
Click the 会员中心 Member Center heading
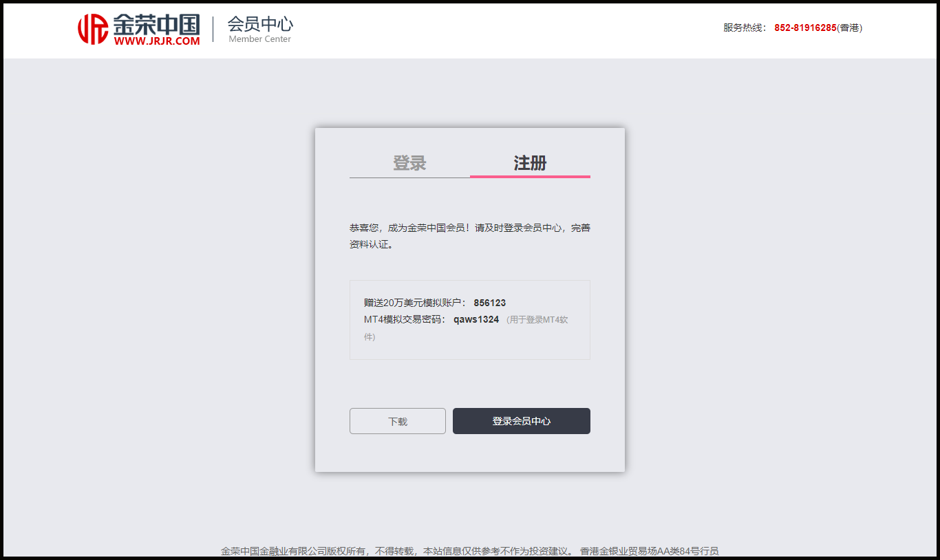click(260, 30)
